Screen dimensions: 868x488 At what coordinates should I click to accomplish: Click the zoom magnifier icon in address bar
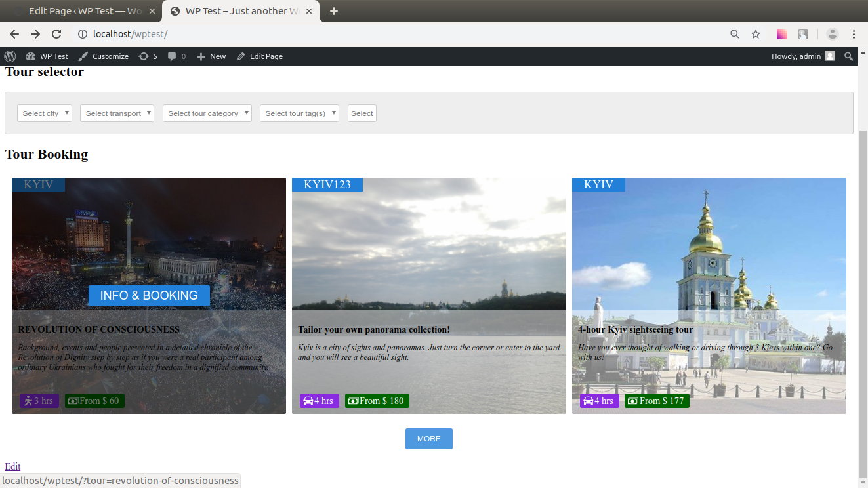click(735, 34)
